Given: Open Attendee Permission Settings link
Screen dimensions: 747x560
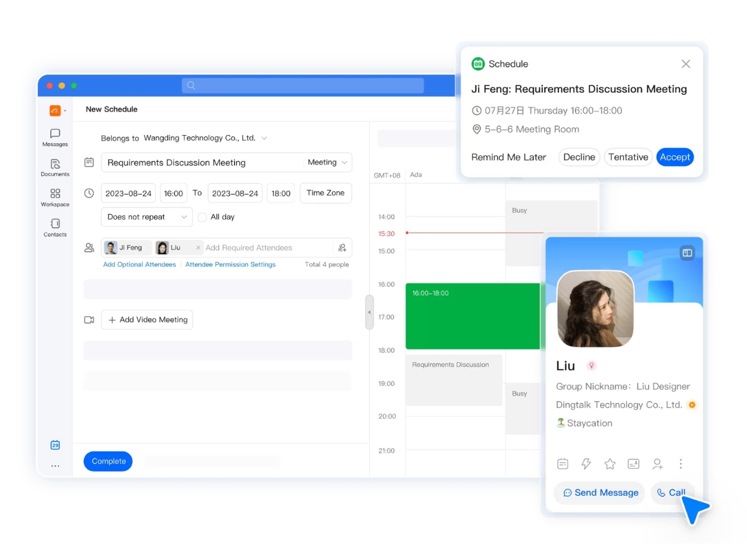Looking at the screenshot, I should coord(230,264).
